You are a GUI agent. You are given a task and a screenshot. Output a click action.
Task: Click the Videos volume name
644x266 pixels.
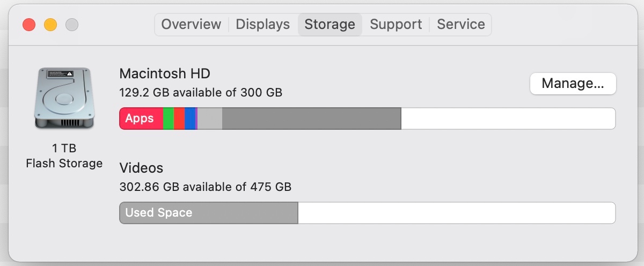click(x=141, y=168)
